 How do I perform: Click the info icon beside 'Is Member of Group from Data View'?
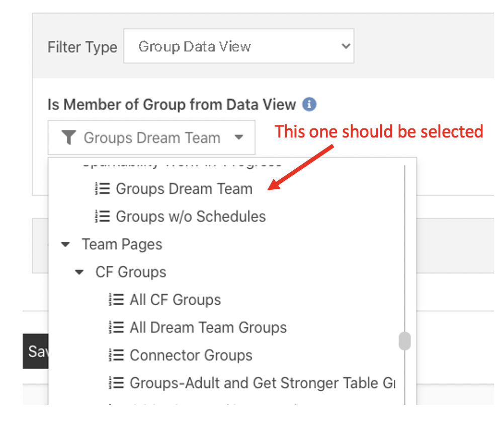[310, 104]
